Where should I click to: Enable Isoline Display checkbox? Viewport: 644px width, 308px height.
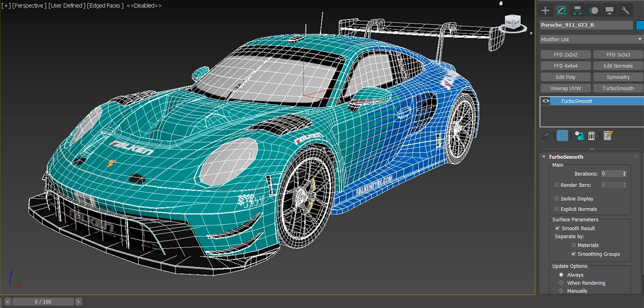[x=557, y=199]
